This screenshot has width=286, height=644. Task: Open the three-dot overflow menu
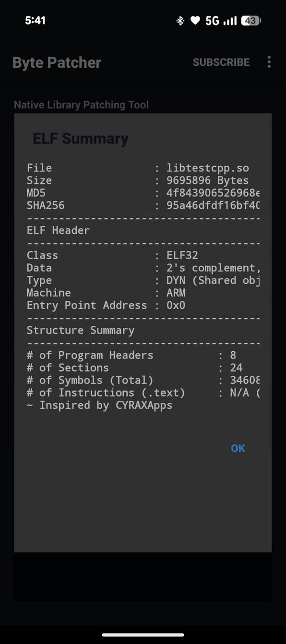(x=269, y=62)
